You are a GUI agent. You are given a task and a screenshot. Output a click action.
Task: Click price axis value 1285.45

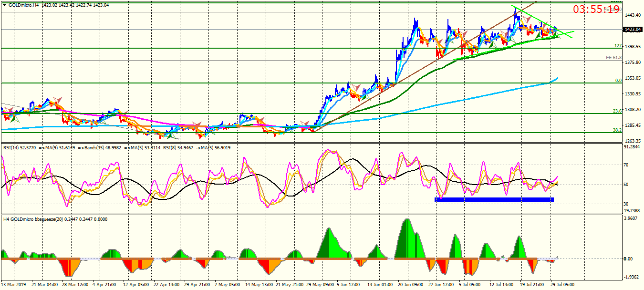[632, 125]
